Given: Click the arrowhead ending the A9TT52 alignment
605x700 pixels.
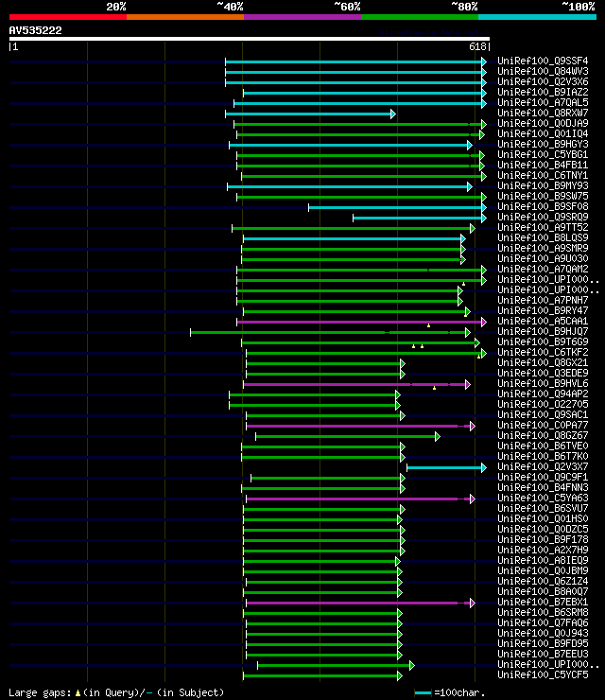Looking at the screenshot, I should tap(473, 229).
